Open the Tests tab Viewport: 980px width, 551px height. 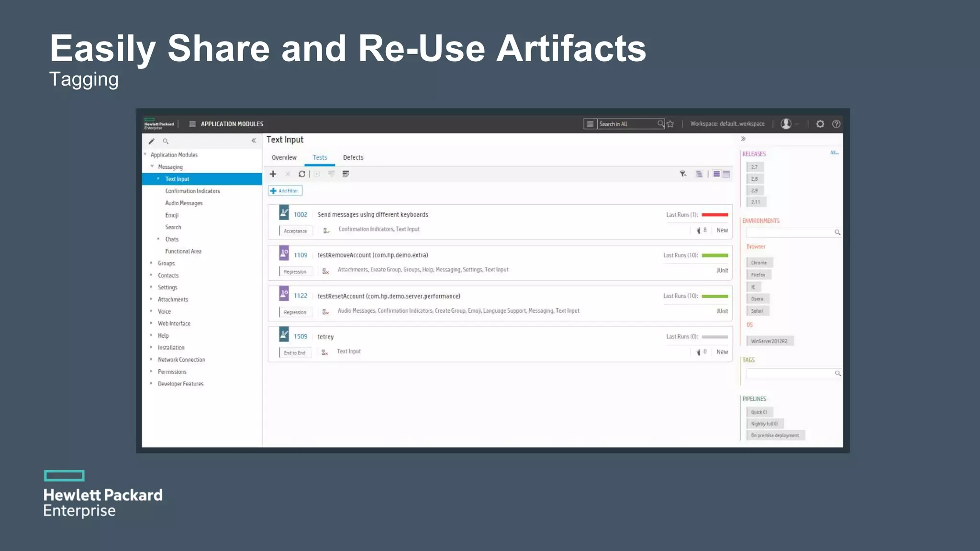pyautogui.click(x=320, y=157)
